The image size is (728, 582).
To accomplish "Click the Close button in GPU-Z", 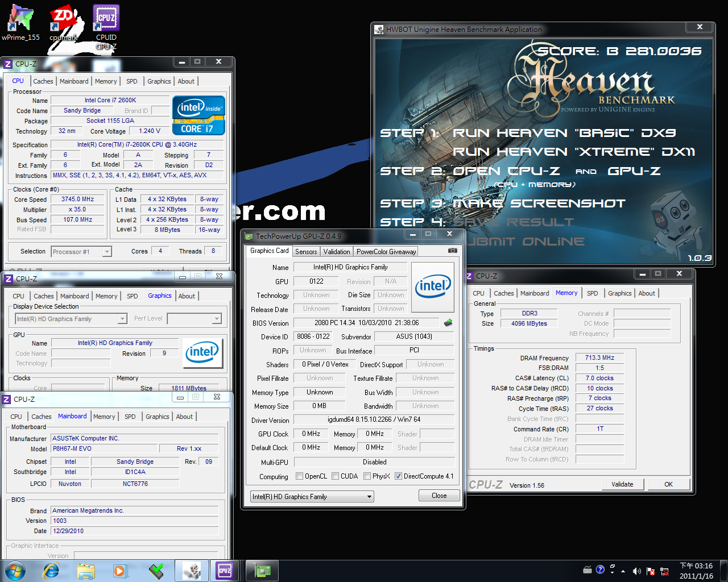I will click(439, 496).
